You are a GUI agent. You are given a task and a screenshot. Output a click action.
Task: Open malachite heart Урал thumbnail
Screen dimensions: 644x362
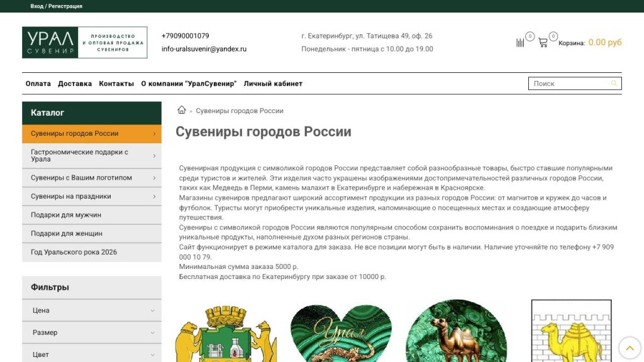(x=341, y=333)
